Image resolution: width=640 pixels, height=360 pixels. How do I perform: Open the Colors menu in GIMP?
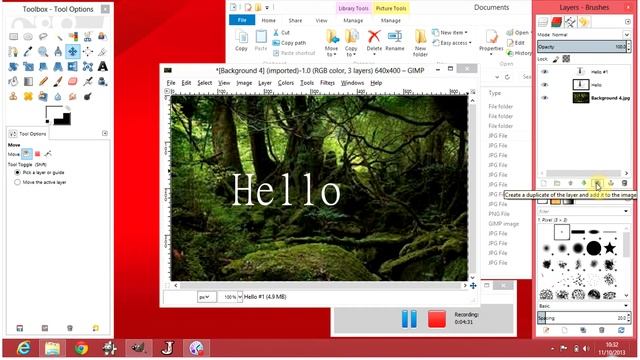pyautogui.click(x=286, y=83)
